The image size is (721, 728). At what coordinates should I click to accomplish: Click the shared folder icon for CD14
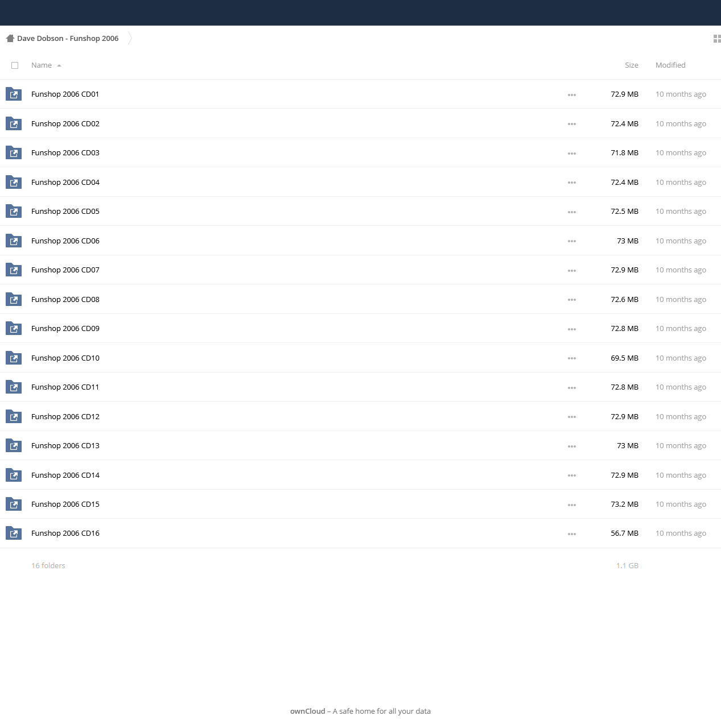14,475
